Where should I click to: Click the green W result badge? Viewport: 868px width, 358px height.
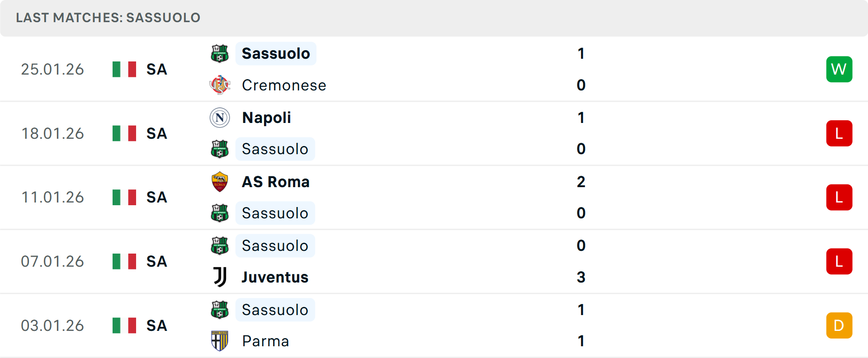[x=839, y=69]
